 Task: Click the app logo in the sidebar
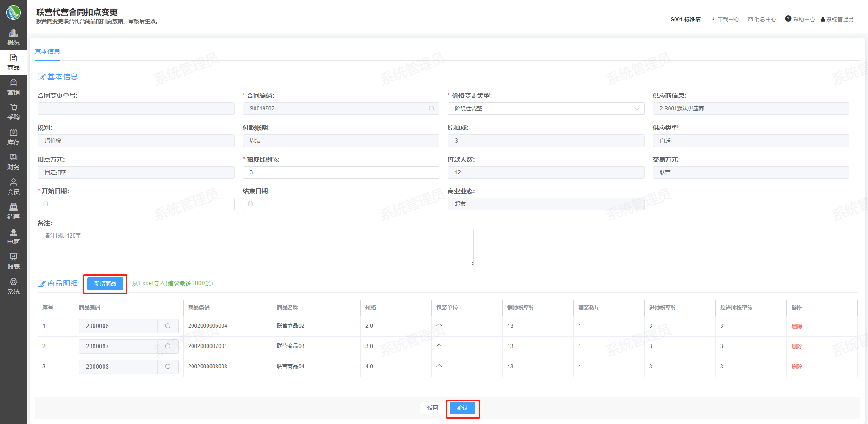click(x=13, y=13)
